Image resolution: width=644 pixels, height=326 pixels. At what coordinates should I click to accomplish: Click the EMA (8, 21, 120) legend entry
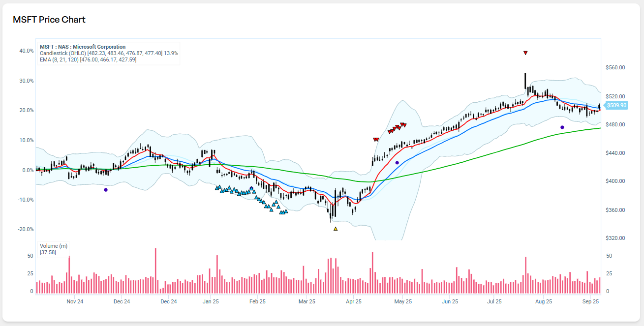[x=88, y=59]
